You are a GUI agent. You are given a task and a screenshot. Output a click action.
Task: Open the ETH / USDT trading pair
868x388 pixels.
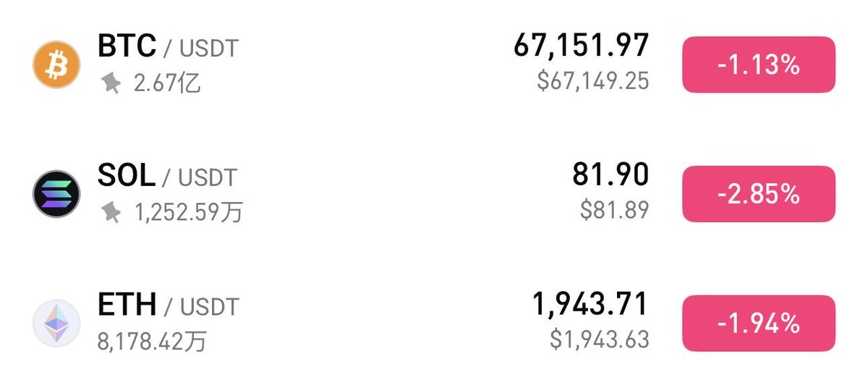pyautogui.click(x=168, y=305)
